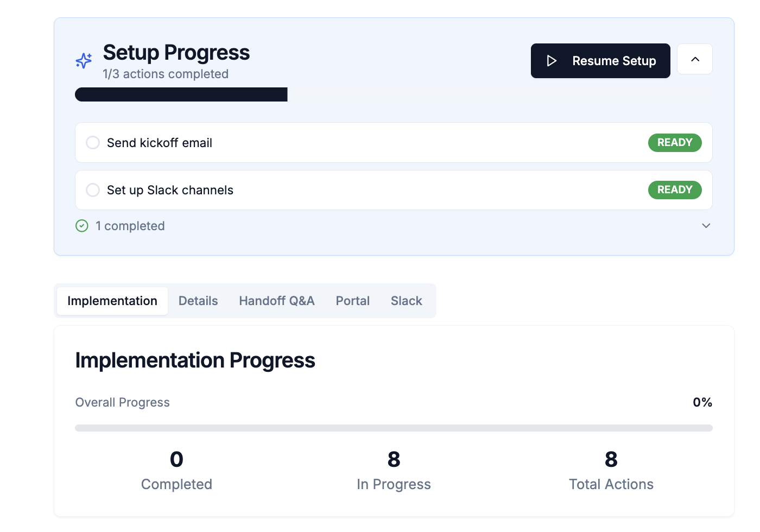Expand the 1 completed section with the down chevron

(x=706, y=226)
